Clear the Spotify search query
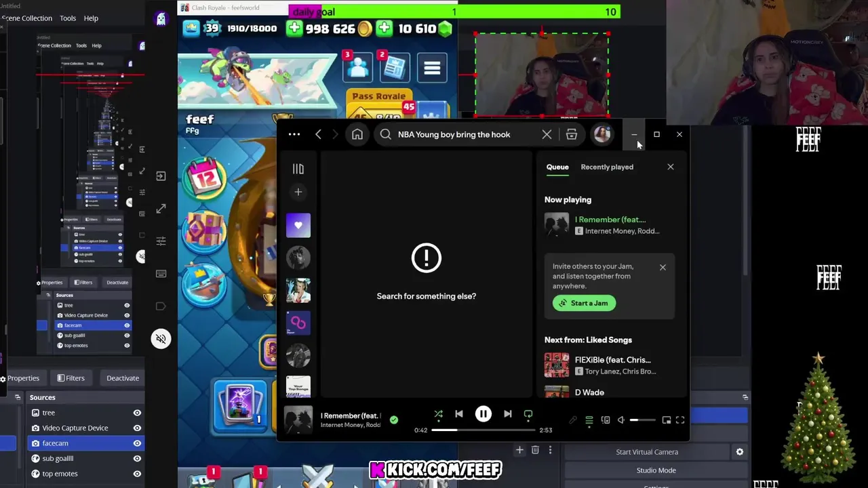868x488 pixels. click(547, 134)
